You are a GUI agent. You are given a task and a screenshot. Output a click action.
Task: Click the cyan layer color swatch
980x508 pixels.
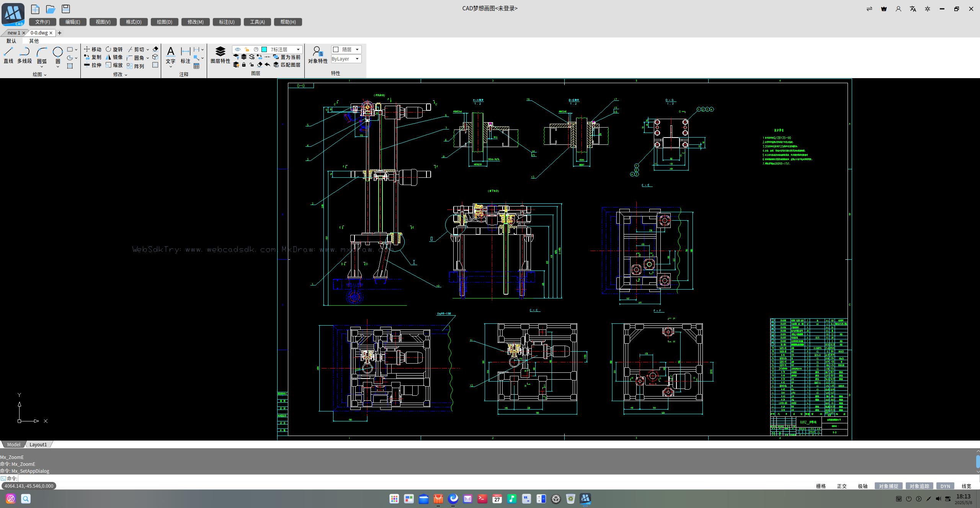(x=264, y=49)
